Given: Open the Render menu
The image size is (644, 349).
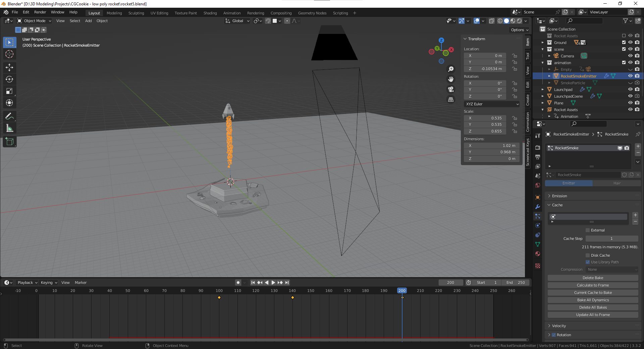Looking at the screenshot, I should (x=40, y=12).
